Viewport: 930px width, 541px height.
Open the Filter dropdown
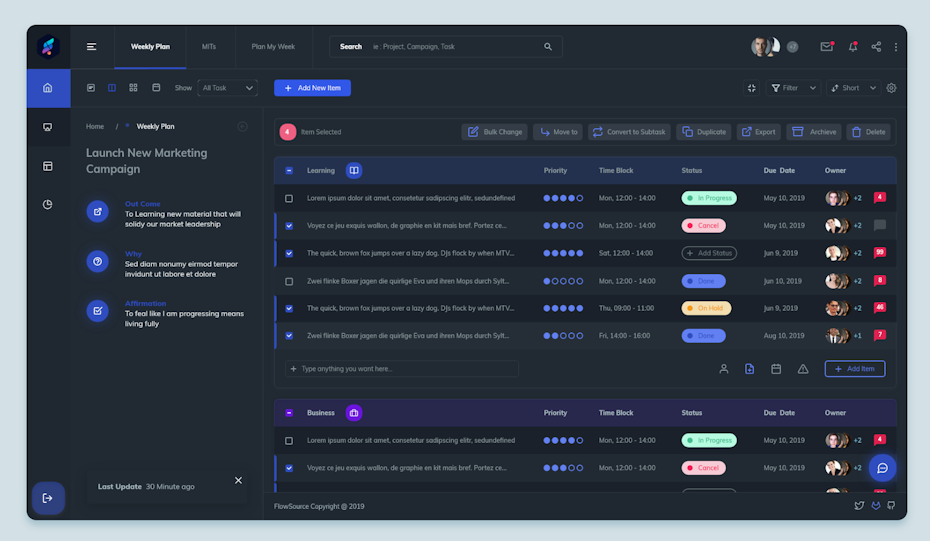793,88
